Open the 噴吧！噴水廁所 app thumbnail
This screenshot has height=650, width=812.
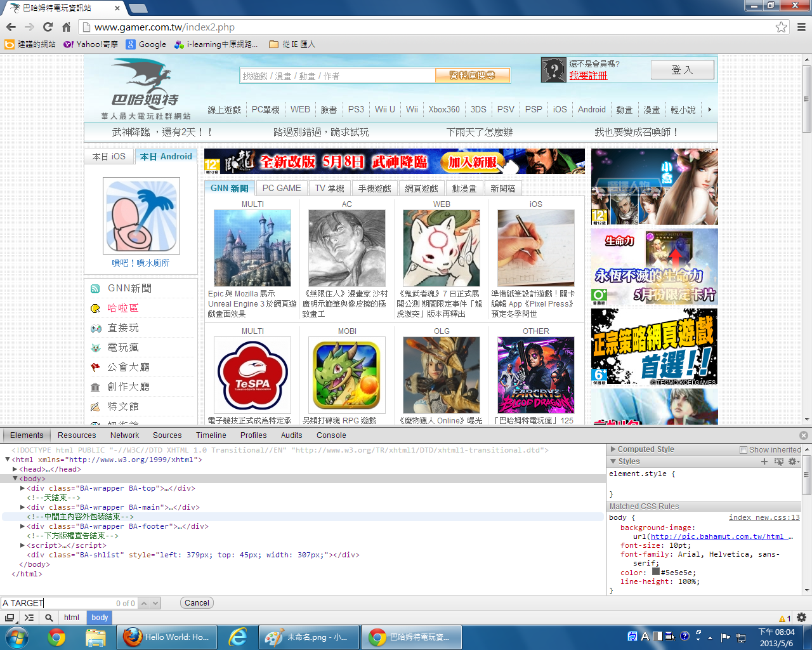pyautogui.click(x=141, y=216)
